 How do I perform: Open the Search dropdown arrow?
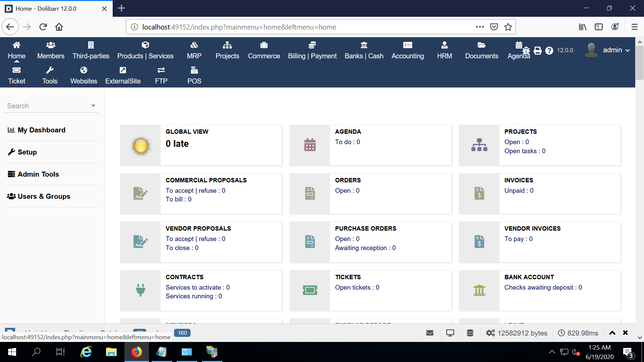93,106
